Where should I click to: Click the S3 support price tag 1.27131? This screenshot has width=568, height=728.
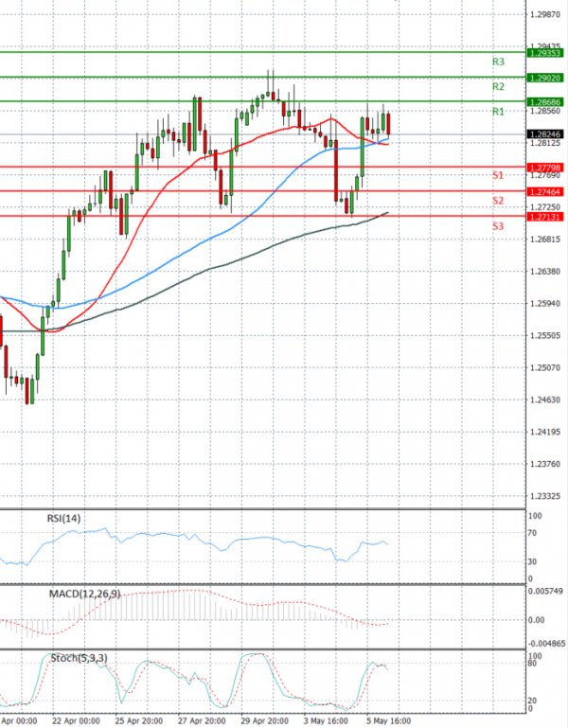tap(545, 217)
